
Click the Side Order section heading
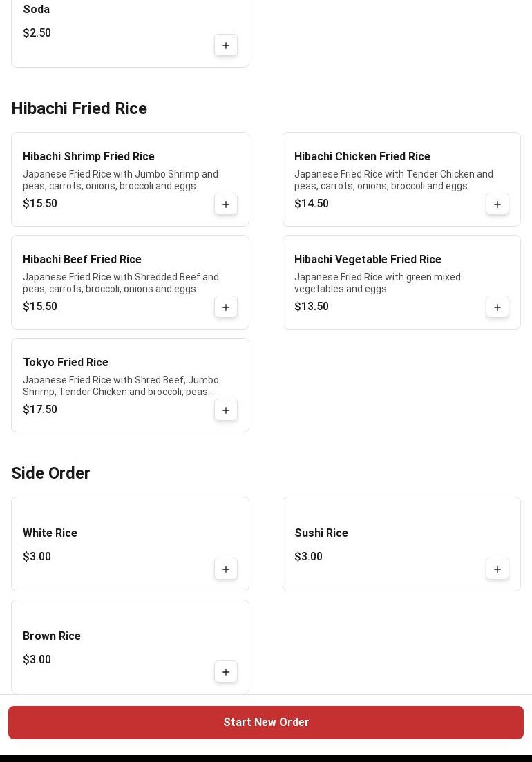pyautogui.click(x=51, y=474)
